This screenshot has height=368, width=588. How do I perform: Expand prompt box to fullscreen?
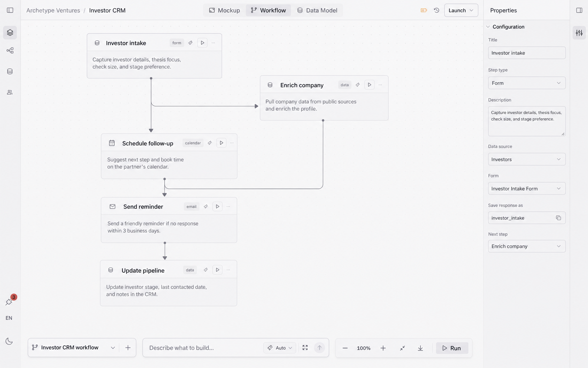(x=305, y=348)
